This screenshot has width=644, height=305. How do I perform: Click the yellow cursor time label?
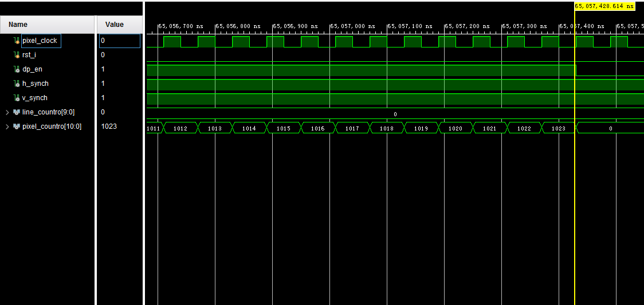click(604, 6)
